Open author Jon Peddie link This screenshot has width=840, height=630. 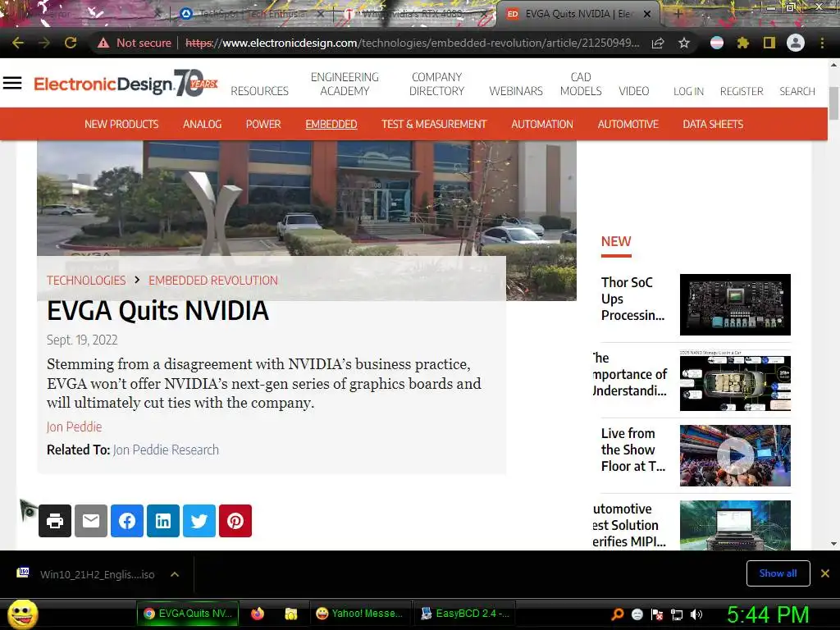(74, 427)
